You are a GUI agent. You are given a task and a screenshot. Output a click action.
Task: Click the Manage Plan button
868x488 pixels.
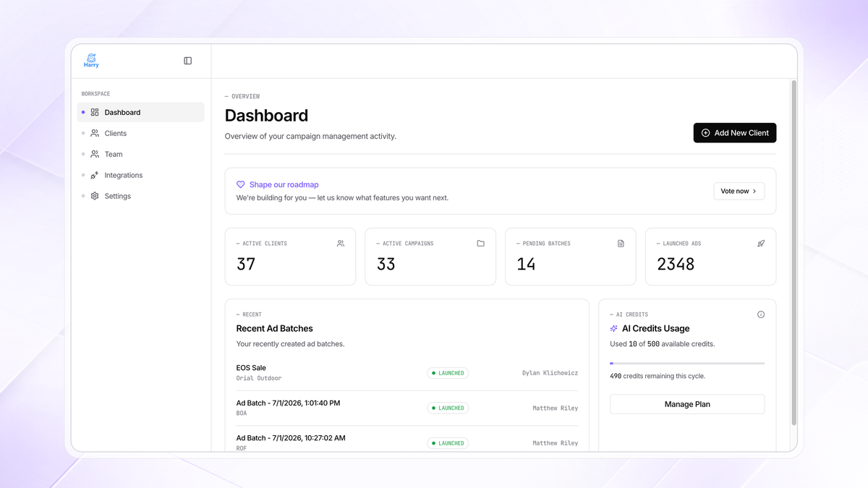(687, 404)
